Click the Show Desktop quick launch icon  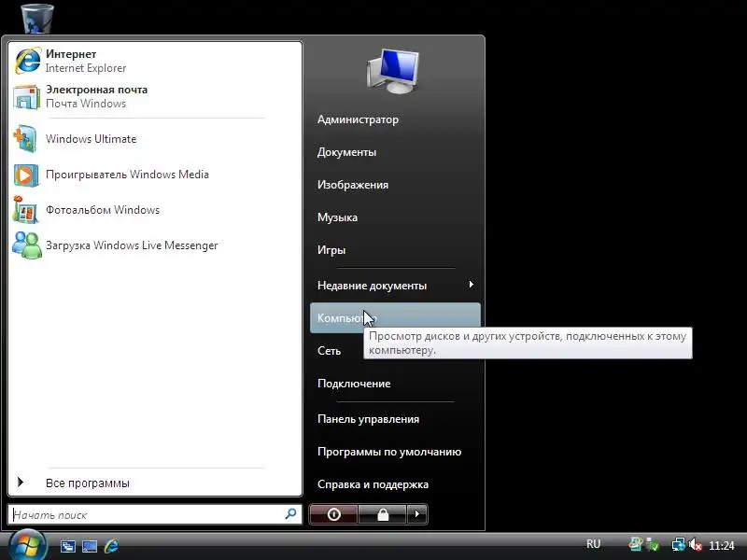click(x=89, y=546)
